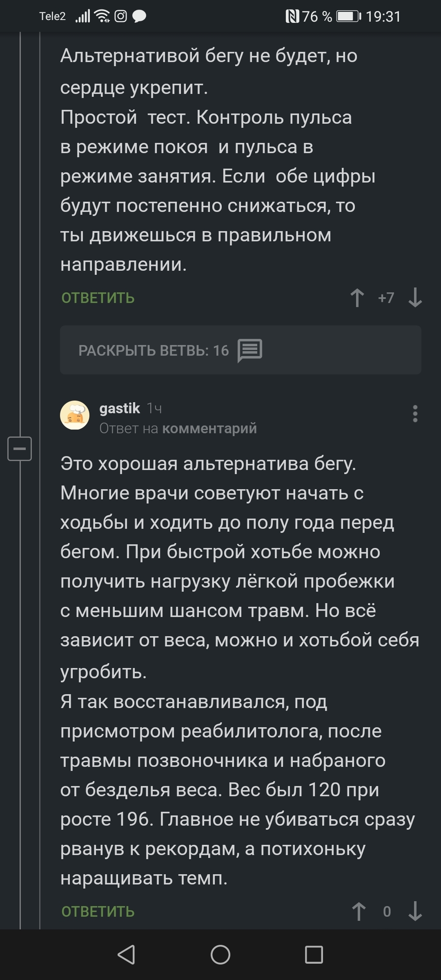441x980 pixels.
Task: Downvote the comment rated +7
Action: (415, 298)
